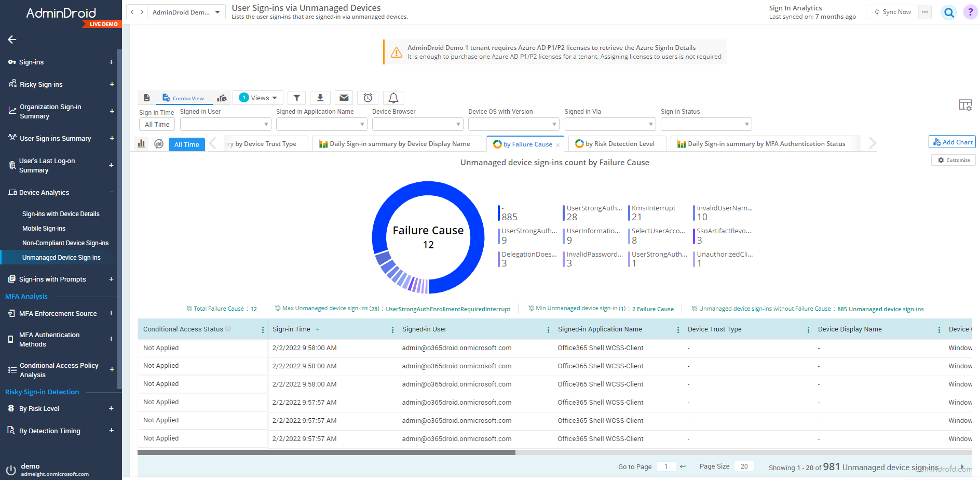Viewport: 980px width, 480px height.
Task: Click the Go to Page input field
Action: 666,466
